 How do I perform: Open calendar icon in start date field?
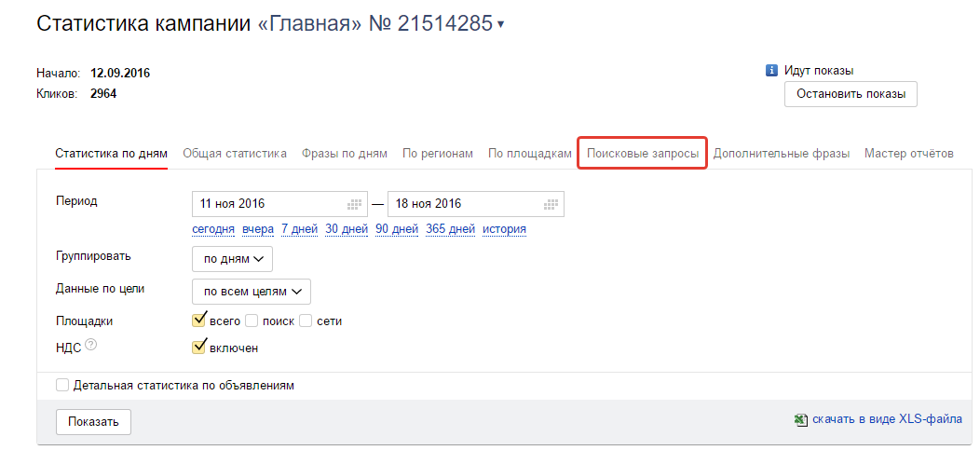[x=354, y=204]
